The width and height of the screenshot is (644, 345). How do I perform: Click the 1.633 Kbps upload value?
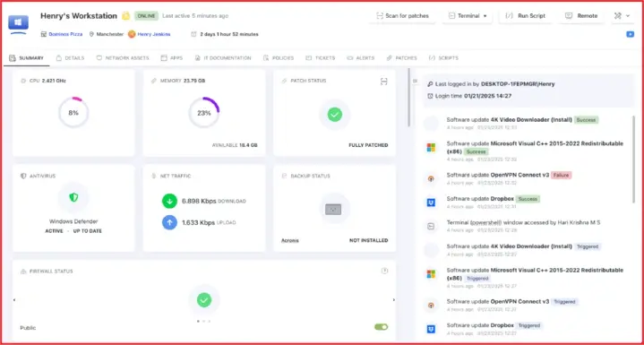[x=198, y=222]
